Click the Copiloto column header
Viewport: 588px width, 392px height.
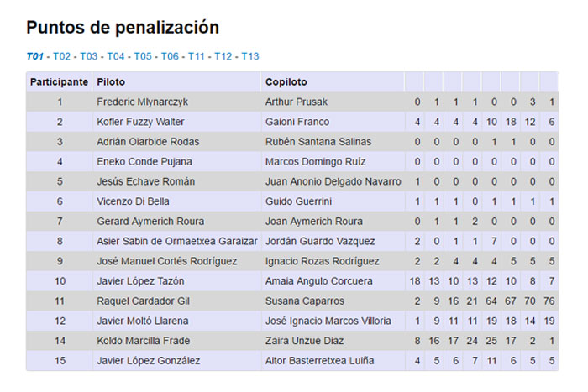click(x=286, y=82)
